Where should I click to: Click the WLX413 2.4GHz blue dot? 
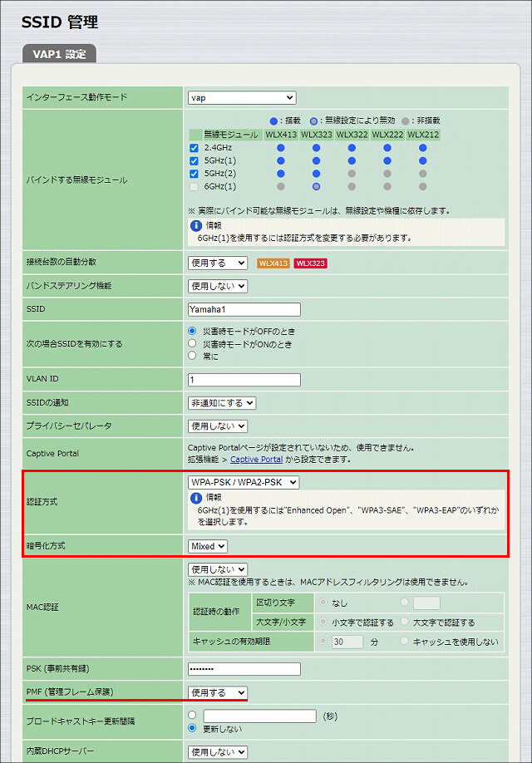point(281,148)
